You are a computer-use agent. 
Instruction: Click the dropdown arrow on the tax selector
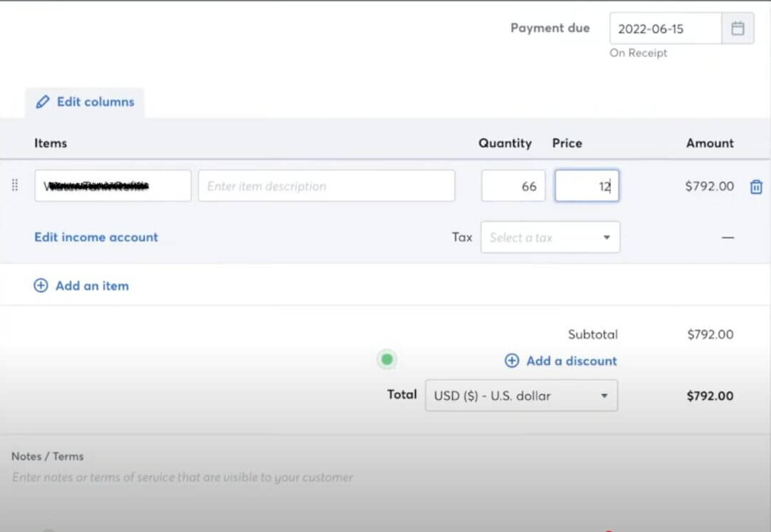(x=607, y=237)
